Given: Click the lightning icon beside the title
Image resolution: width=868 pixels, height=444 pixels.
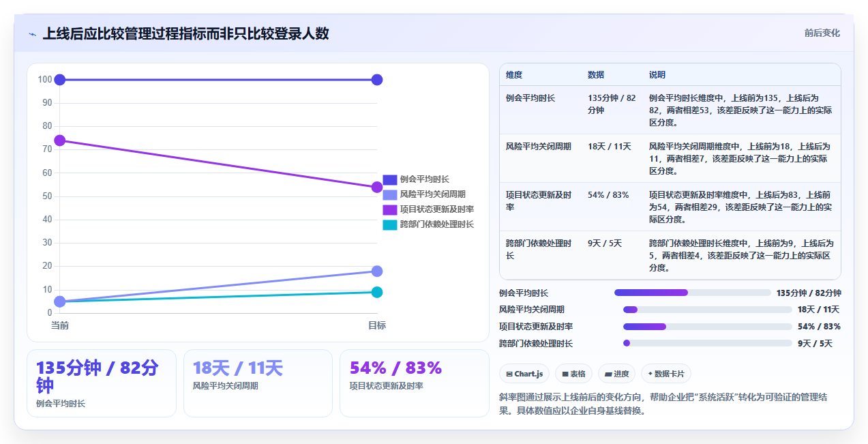Looking at the screenshot, I should tap(32, 33).
